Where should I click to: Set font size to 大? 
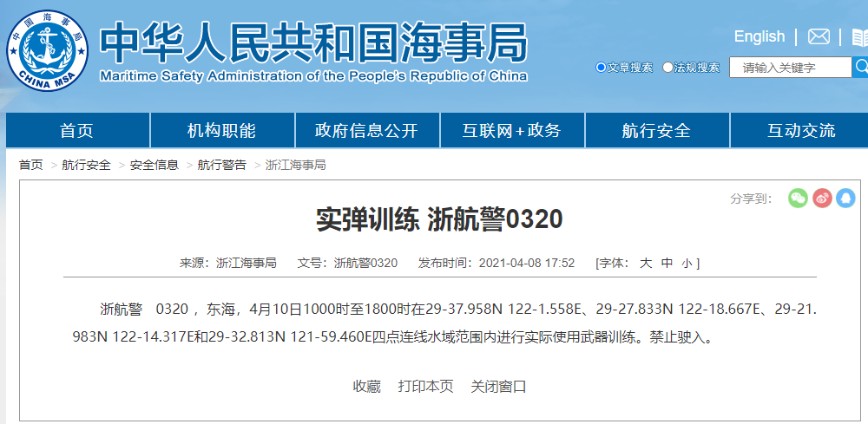click(646, 263)
